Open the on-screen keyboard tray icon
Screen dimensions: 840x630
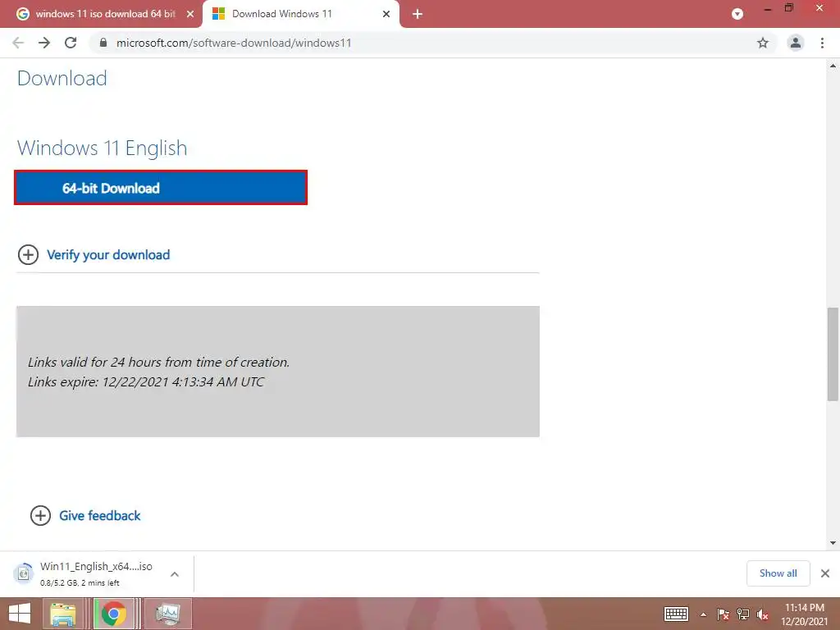[x=676, y=614]
